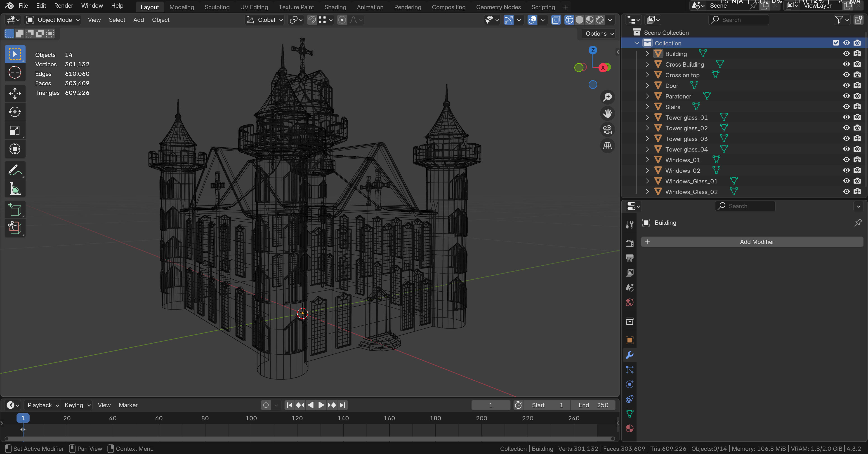Open the viewport Options dropdown
868x454 pixels.
(x=599, y=34)
